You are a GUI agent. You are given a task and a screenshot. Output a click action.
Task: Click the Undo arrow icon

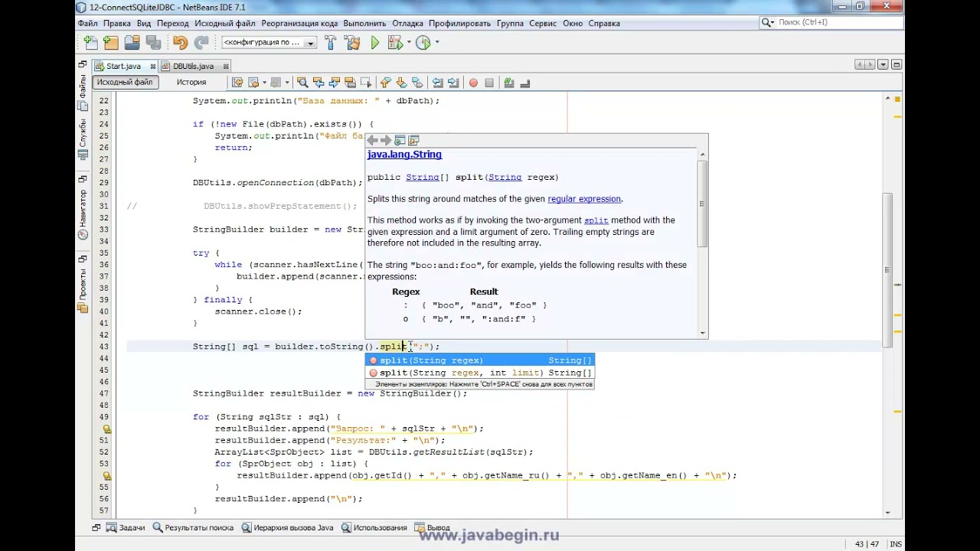point(180,43)
